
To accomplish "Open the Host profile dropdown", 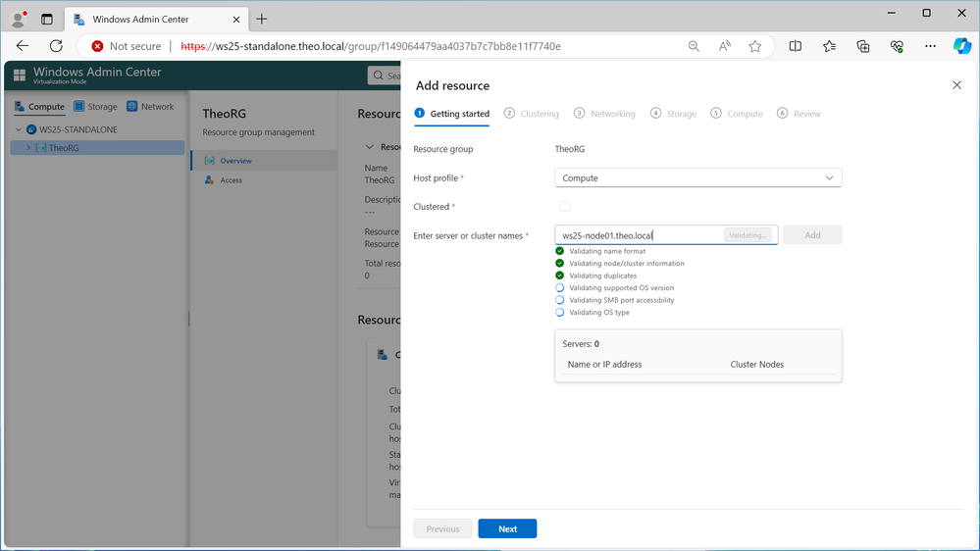I will point(698,178).
